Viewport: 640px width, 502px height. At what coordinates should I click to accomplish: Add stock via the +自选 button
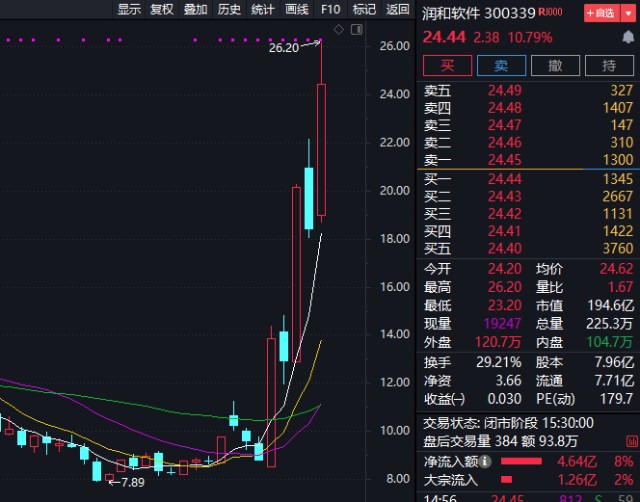598,13
